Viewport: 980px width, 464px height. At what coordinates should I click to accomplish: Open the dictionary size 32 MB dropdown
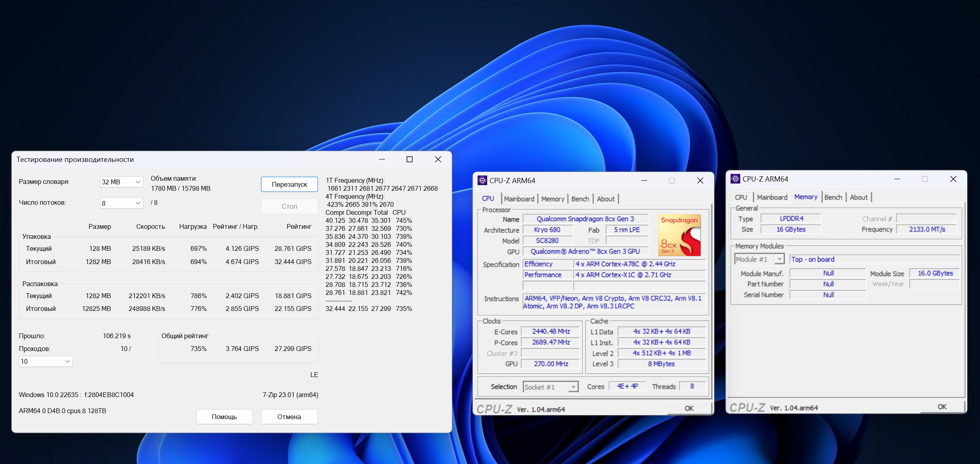pyautogui.click(x=121, y=182)
